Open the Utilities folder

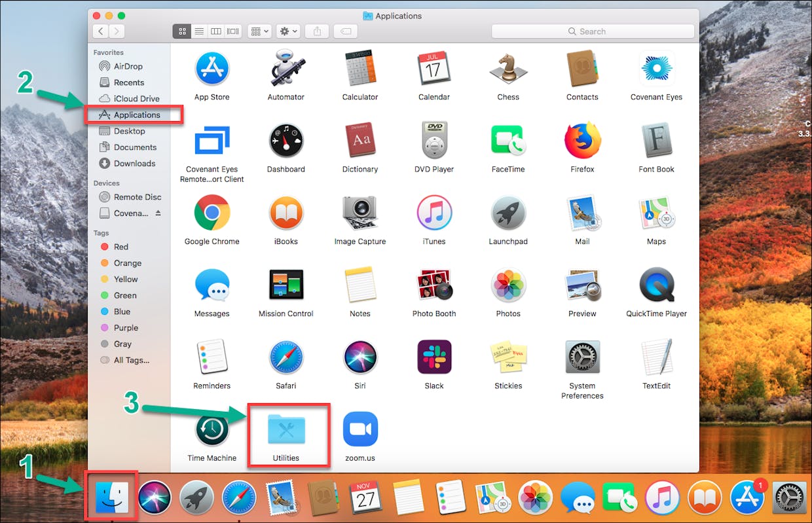click(286, 429)
